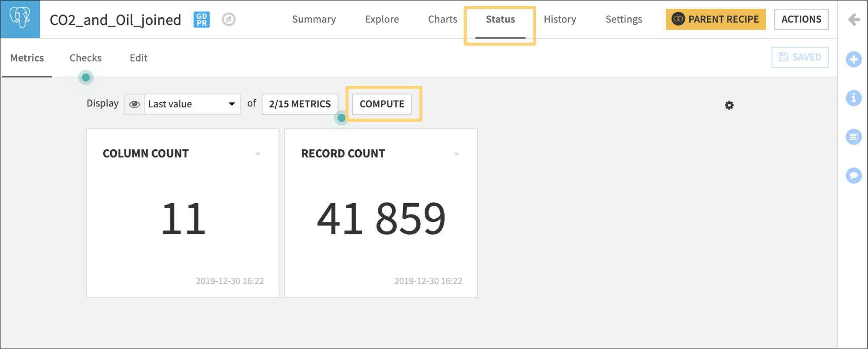The height and width of the screenshot is (349, 868).
Task: Open the Edit sub-tab
Action: (x=139, y=58)
